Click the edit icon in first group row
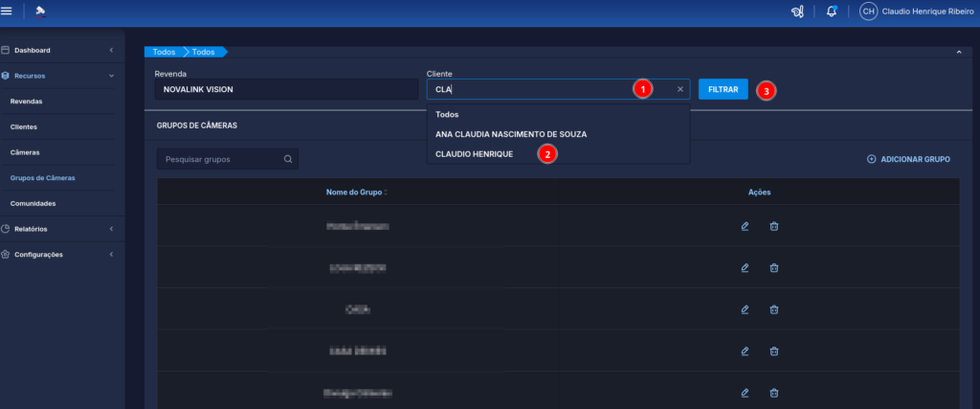Viewport: 980px width, 409px height. pos(745,227)
